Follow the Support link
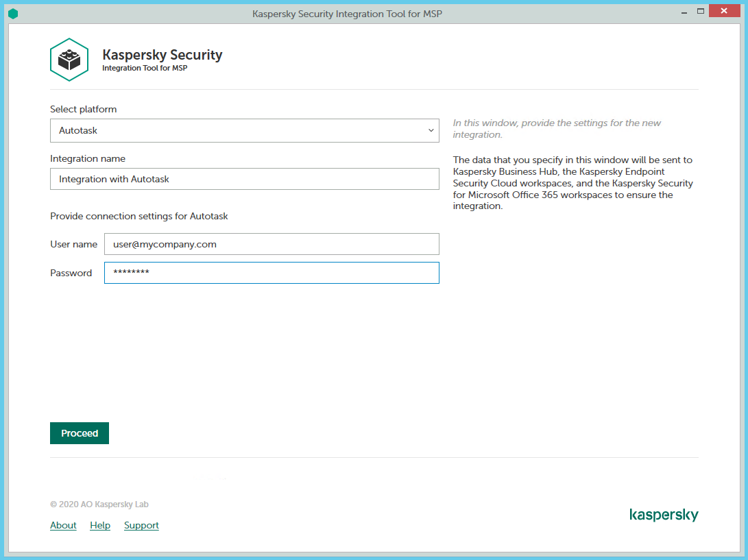Screen dimensions: 748x560 pos(141,525)
